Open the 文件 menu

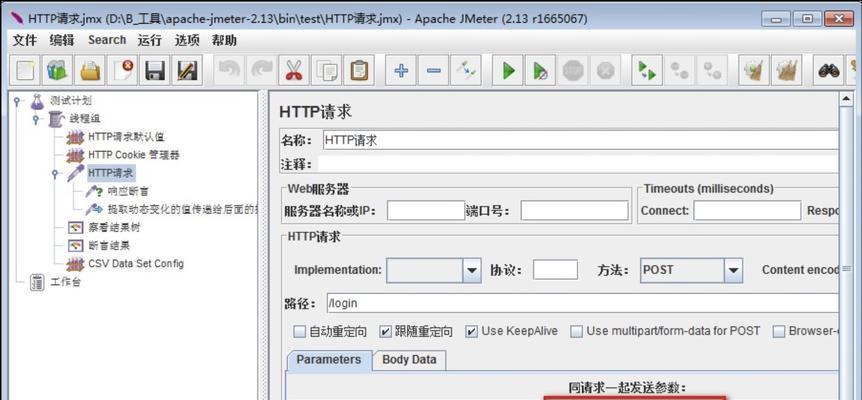[x=25, y=40]
